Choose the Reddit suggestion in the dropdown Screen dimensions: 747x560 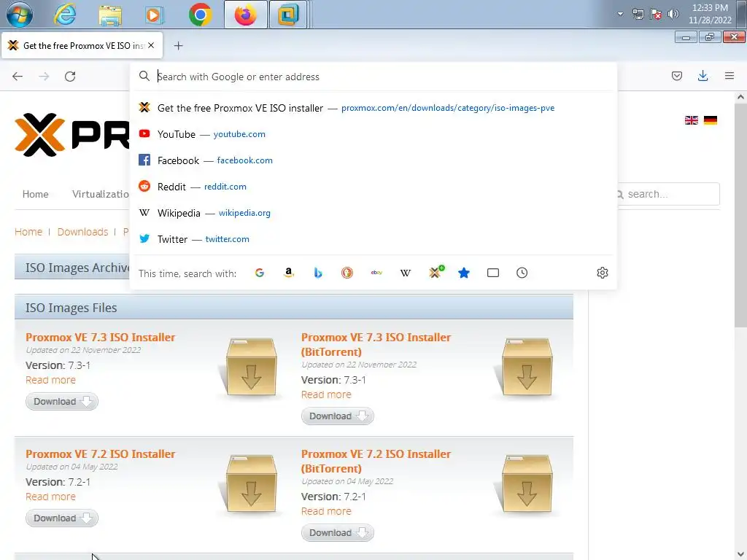click(373, 187)
